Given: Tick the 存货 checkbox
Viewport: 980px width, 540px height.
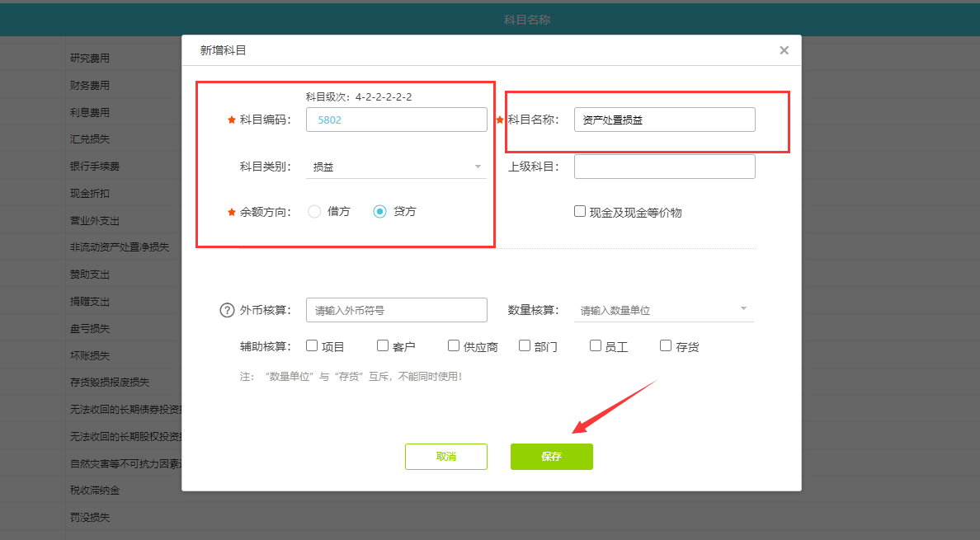Looking at the screenshot, I should [666, 346].
